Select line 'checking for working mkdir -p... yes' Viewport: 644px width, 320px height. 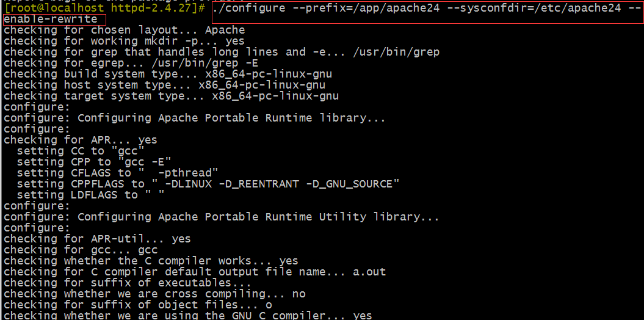[x=124, y=41]
